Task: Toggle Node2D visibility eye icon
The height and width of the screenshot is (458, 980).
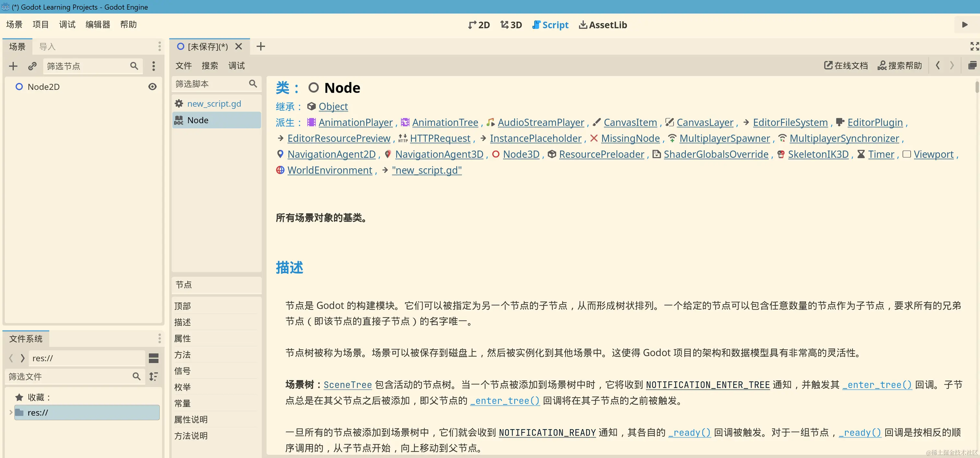Action: click(x=152, y=87)
